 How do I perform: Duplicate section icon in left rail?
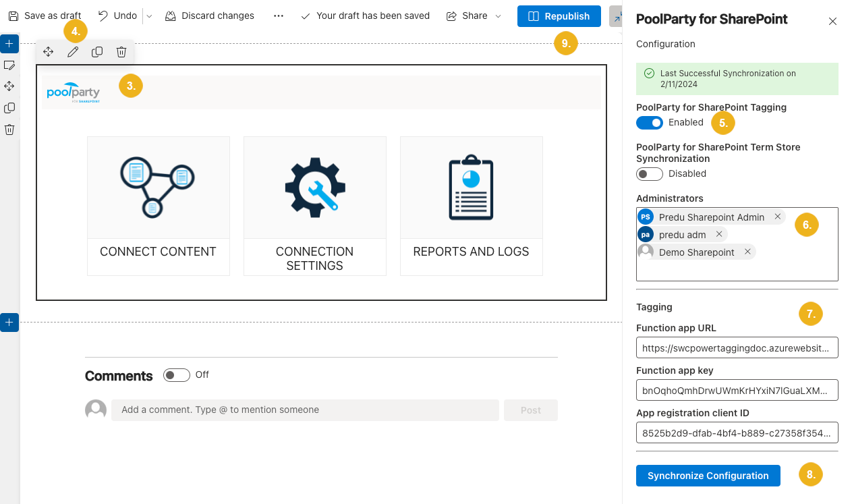(9, 108)
